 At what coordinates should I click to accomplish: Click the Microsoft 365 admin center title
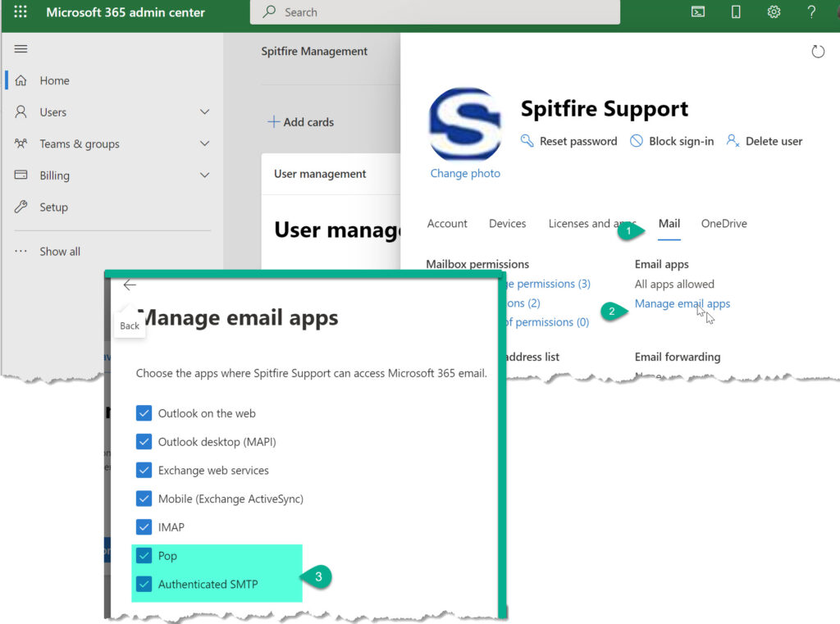(126, 11)
